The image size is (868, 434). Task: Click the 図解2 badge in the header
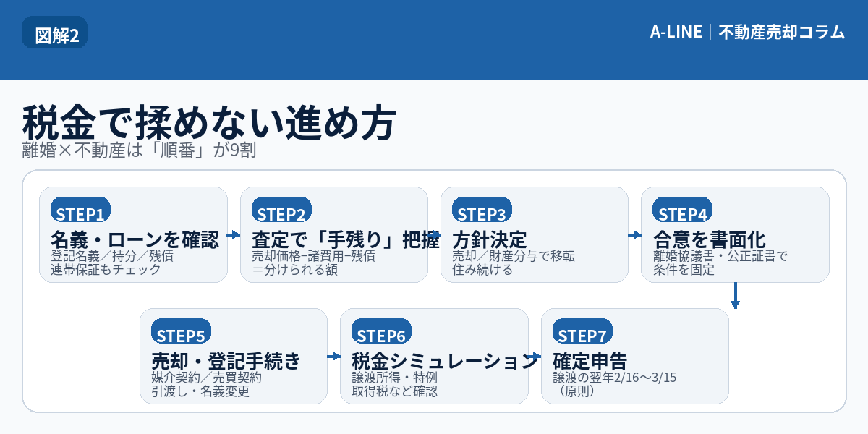click(x=55, y=35)
